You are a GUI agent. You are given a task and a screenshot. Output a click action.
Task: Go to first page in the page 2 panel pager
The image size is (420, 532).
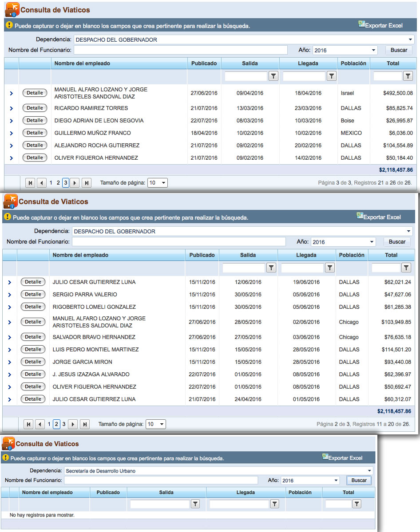[x=28, y=424]
